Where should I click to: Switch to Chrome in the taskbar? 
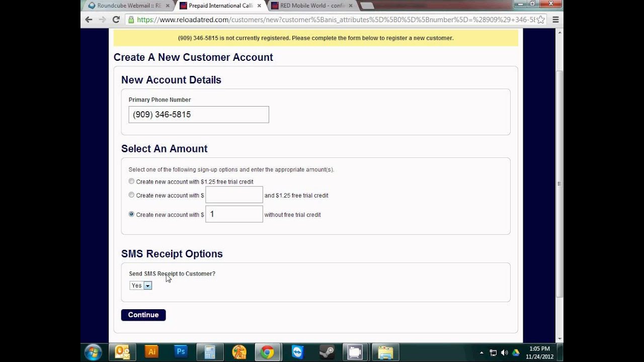point(268,352)
